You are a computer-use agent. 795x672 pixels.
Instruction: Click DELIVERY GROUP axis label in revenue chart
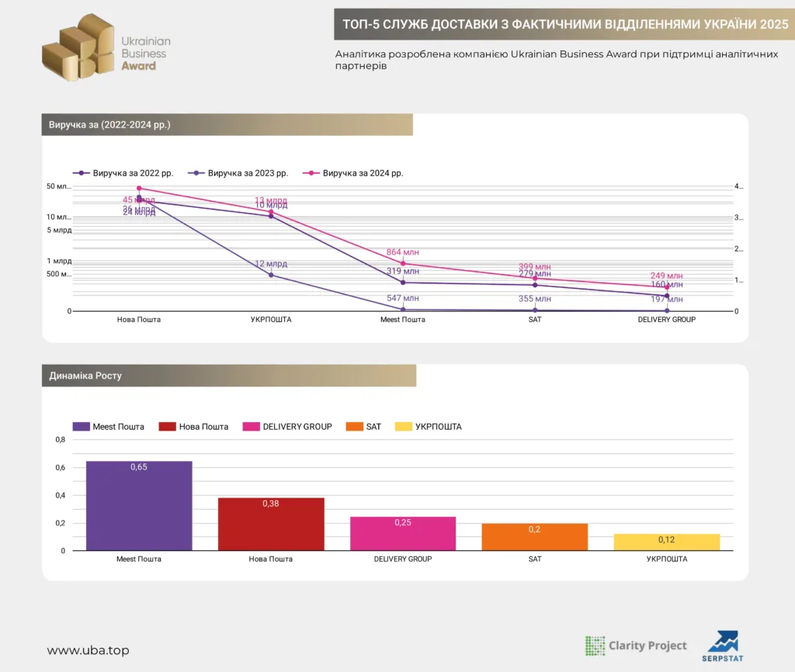point(667,320)
